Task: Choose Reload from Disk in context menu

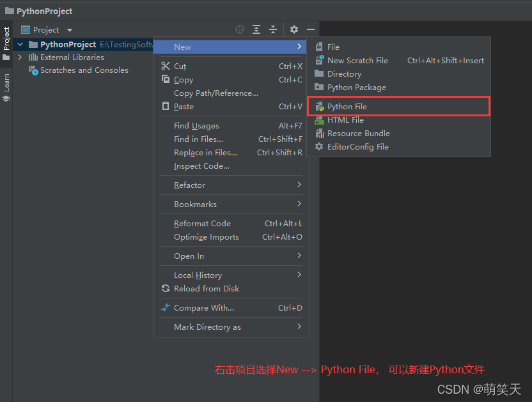Action: point(207,289)
